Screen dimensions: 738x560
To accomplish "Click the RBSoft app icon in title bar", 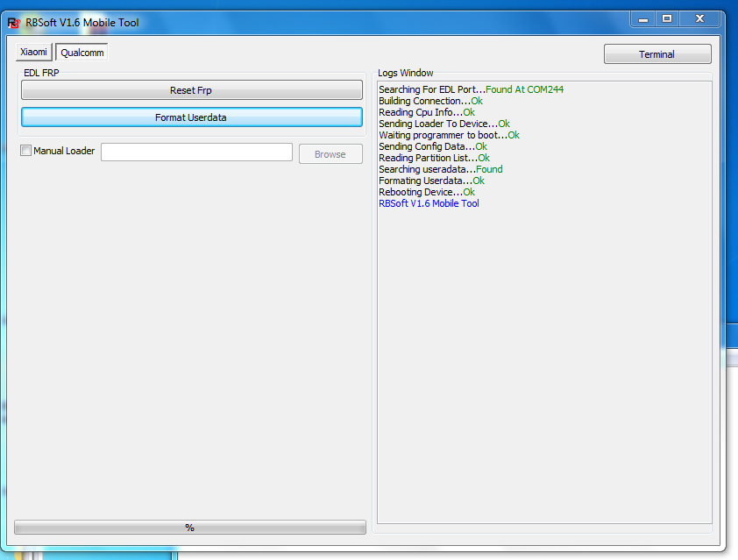I will (14, 23).
